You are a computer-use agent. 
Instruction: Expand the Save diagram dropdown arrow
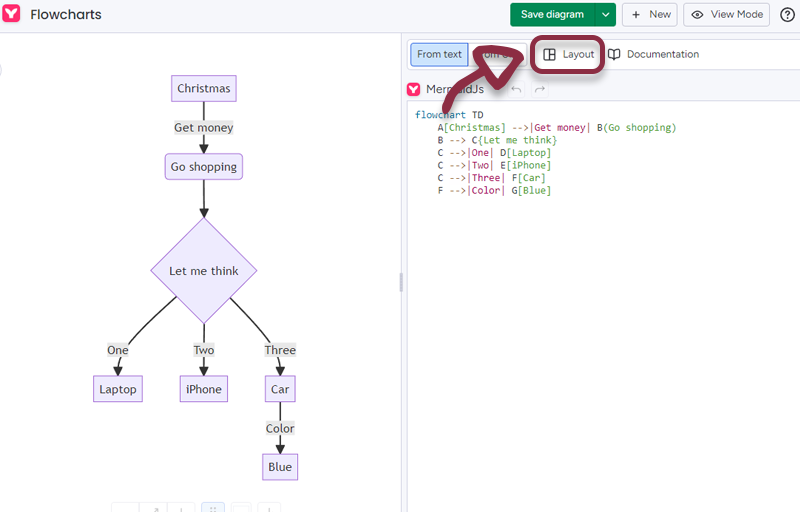click(x=605, y=14)
